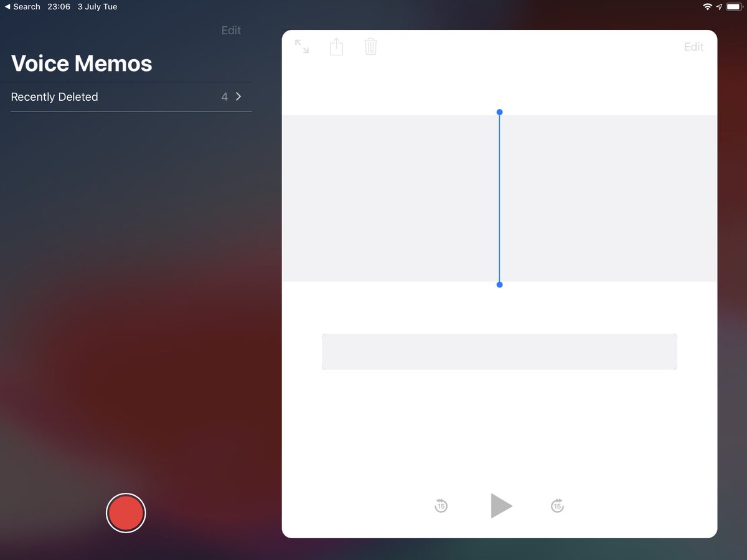
Task: Click the waveform overview bar
Action: pos(499,352)
